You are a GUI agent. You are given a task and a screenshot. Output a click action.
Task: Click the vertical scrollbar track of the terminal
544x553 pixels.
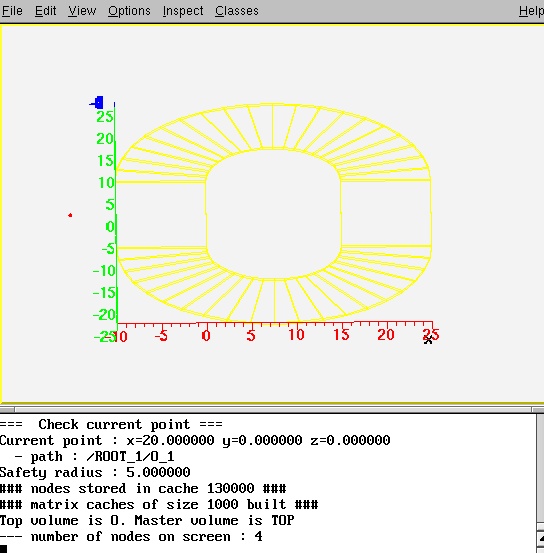click(x=540, y=469)
